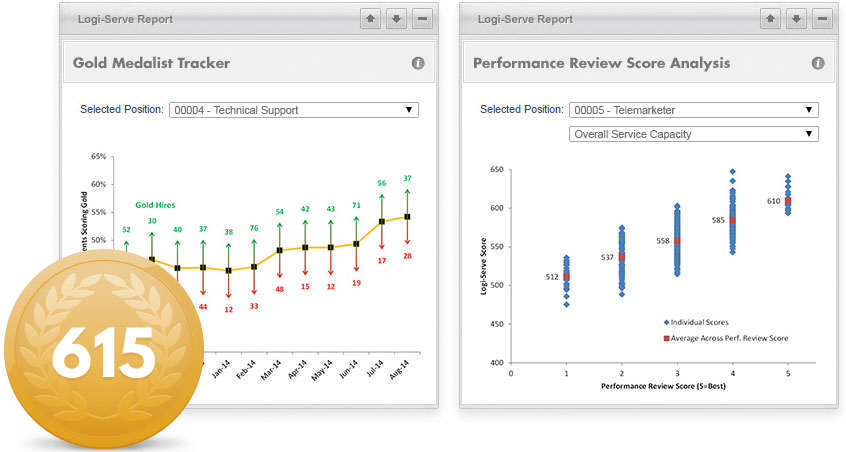Click the green value 56 above Jul-14
This screenshot has height=452, width=846.
click(x=382, y=183)
